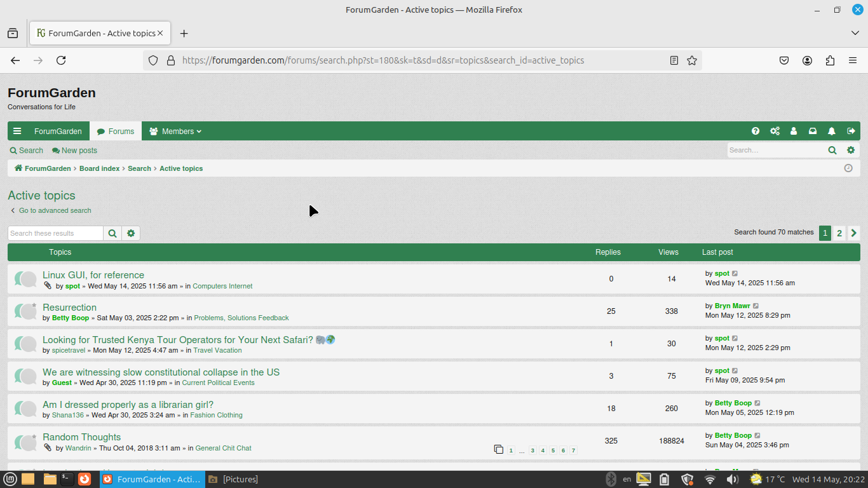Open the list all tabs chevron
Screen dimensions: 868x488
(855, 33)
